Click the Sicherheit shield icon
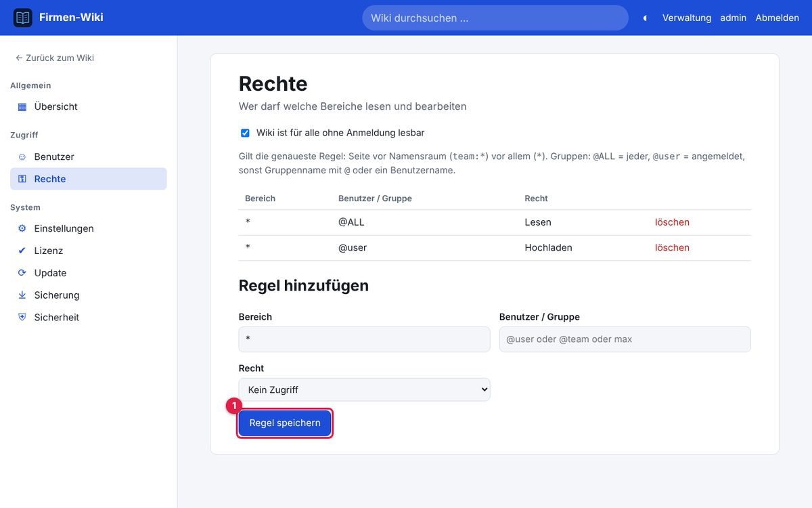Screen dimensions: 812x508 click(x=22, y=318)
